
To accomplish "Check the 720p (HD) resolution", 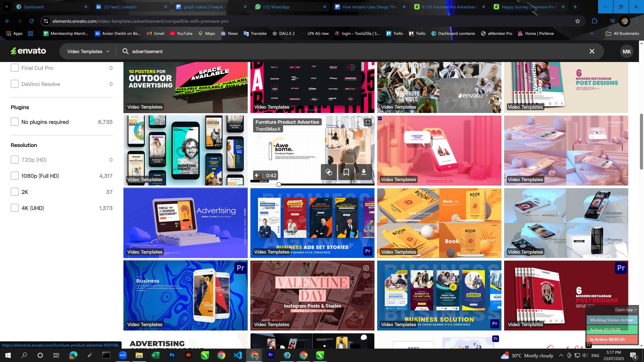I will click(15, 160).
